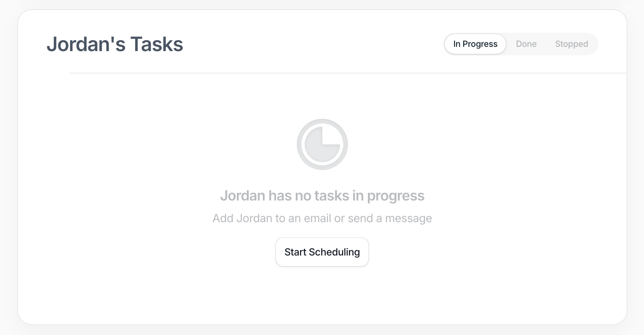This screenshot has height=335, width=644.
Task: Click the 'Jordan has no tasks in progress' text
Action: click(x=322, y=196)
